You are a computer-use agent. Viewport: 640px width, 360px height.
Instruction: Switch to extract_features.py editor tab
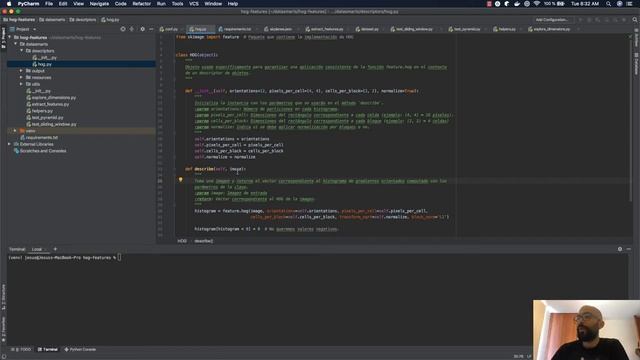tap(326, 29)
